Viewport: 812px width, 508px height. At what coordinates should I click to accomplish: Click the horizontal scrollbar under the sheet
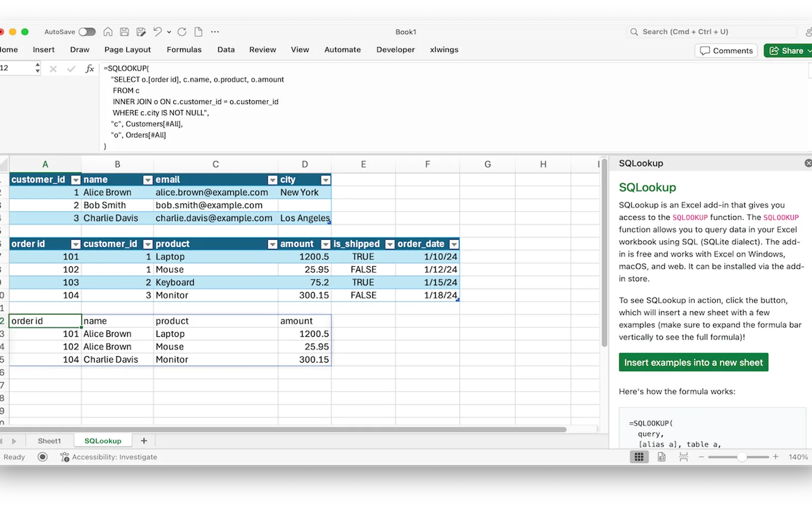click(284, 430)
